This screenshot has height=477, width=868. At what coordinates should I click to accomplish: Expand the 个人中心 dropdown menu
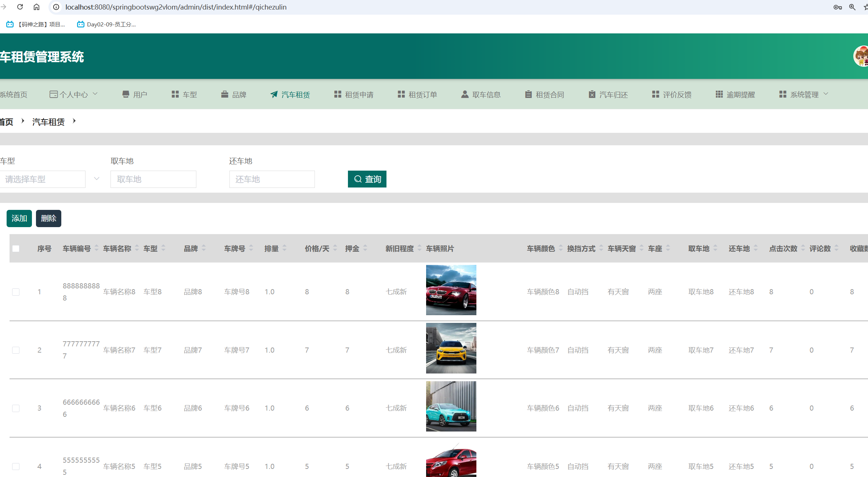(x=73, y=95)
